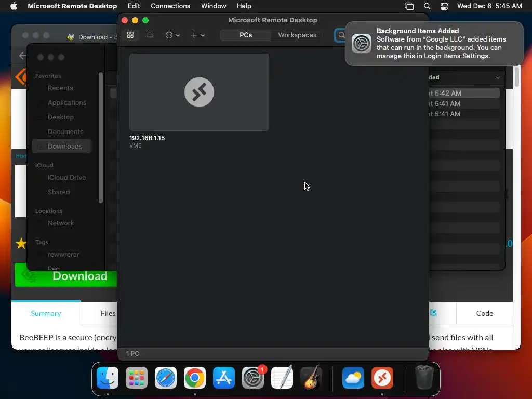
Task: Open the Trash from the Dock
Action: click(x=424, y=378)
